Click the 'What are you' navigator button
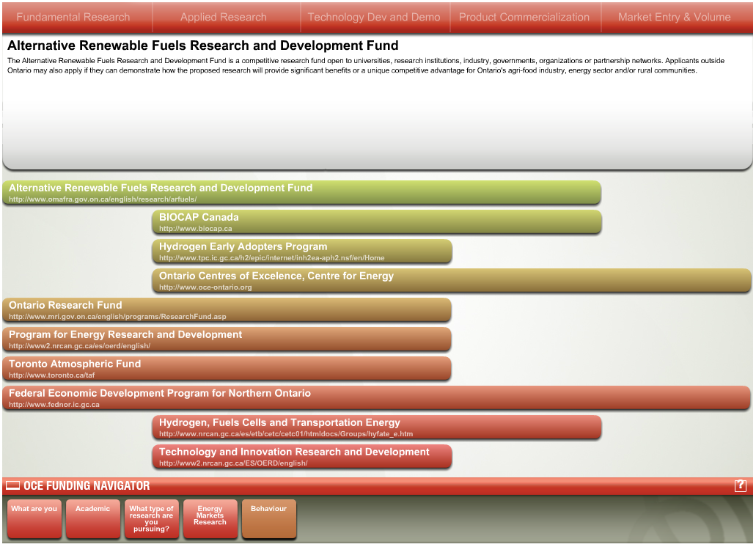Screen dimensions: 756x547 34,518
